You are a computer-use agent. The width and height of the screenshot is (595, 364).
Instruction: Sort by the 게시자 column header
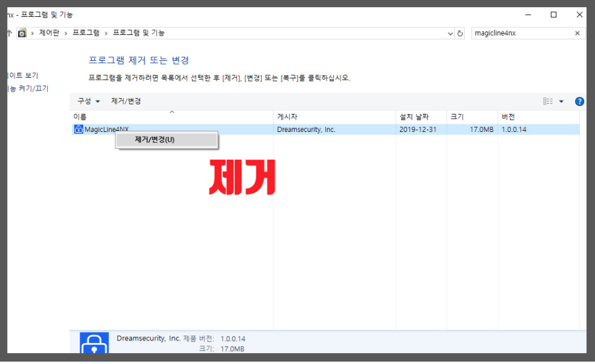334,117
